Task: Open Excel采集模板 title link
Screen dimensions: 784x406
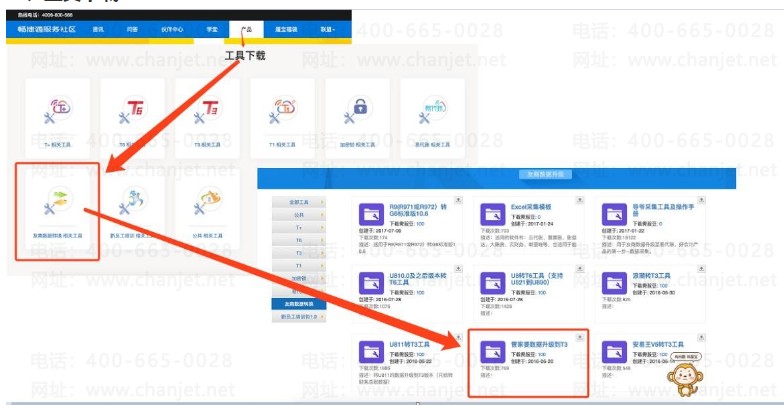Action: (x=531, y=206)
